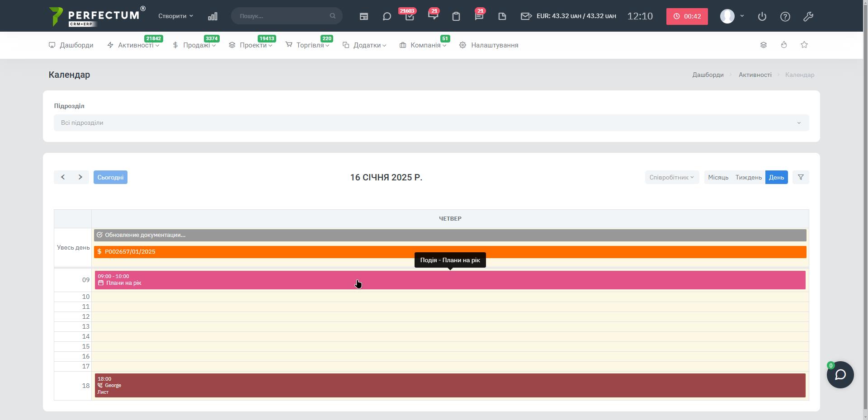Image resolution: width=868 pixels, height=420 pixels.
Task: Expand the Проекти menu
Action: [251, 45]
